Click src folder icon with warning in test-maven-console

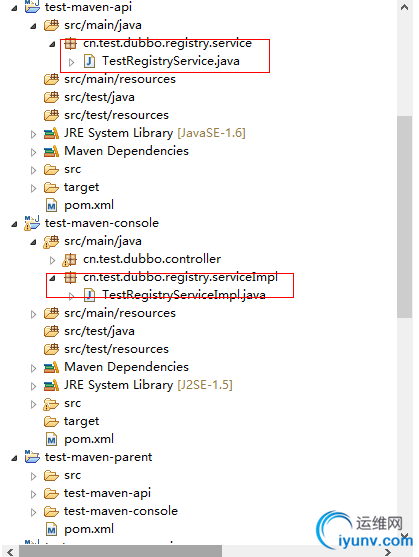click(x=51, y=404)
